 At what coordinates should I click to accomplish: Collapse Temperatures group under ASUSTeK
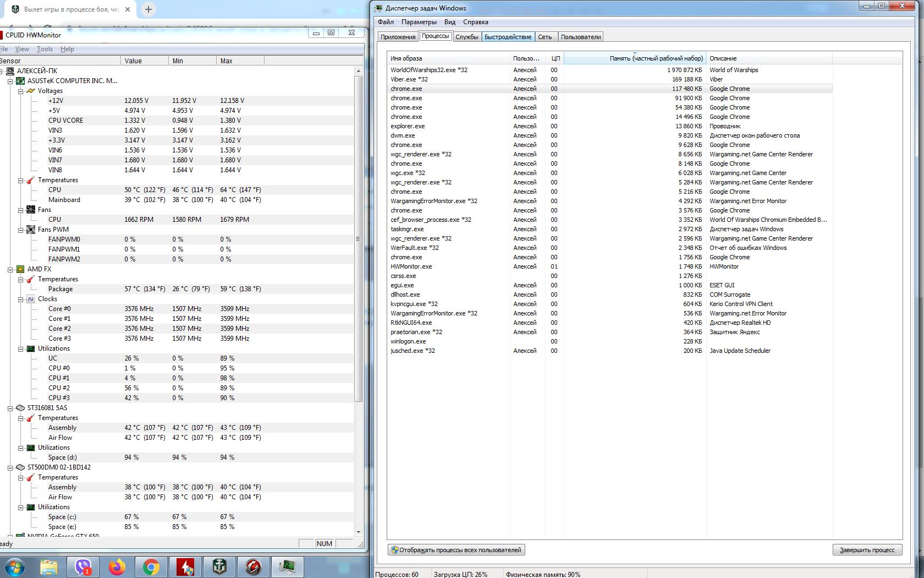20,180
